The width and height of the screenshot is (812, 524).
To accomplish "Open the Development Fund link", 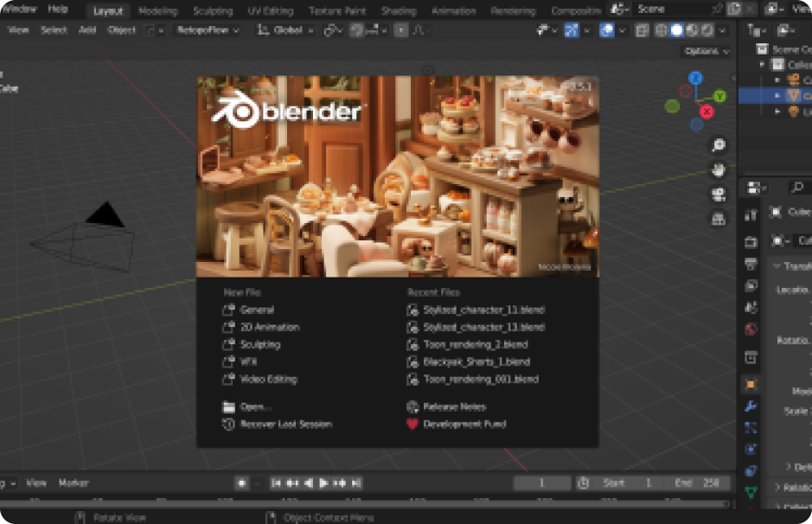I will (457, 425).
